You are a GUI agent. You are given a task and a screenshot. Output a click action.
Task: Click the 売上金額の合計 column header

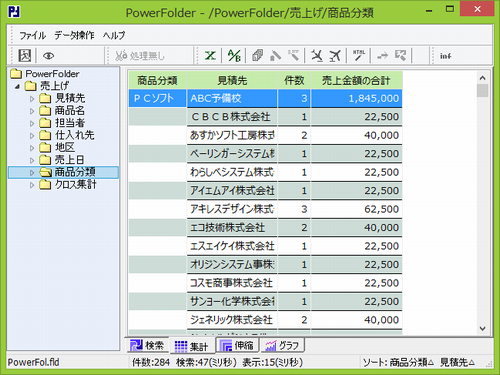[356, 80]
